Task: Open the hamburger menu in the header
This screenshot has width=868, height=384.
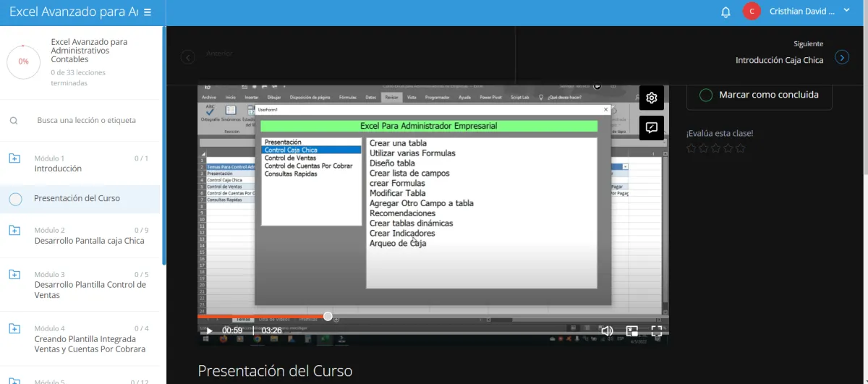Action: (148, 12)
